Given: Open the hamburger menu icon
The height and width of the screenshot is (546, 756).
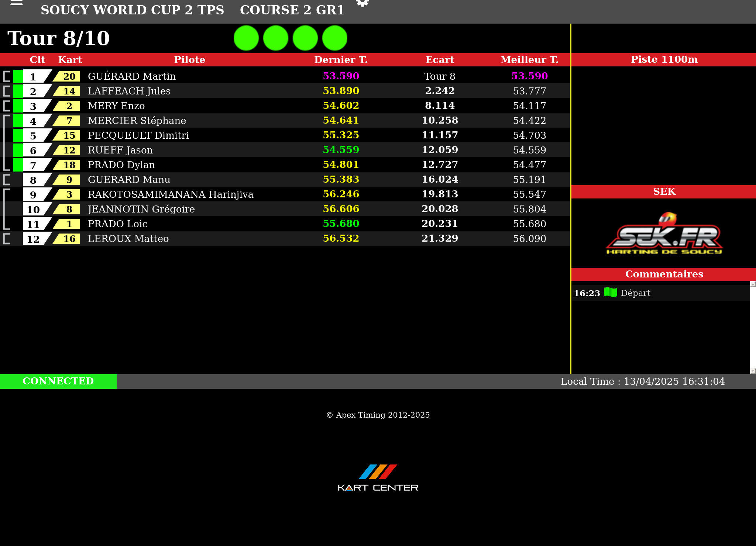Looking at the screenshot, I should [16, 3].
